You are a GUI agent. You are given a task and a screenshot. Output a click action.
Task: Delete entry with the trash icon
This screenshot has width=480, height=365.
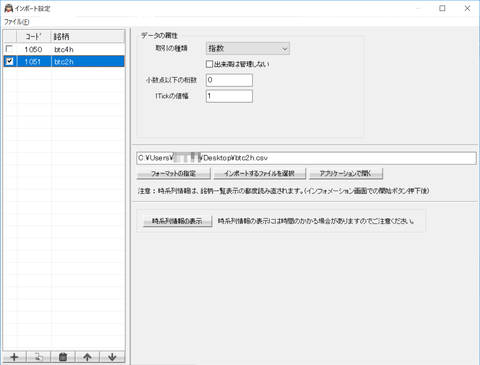click(63, 357)
